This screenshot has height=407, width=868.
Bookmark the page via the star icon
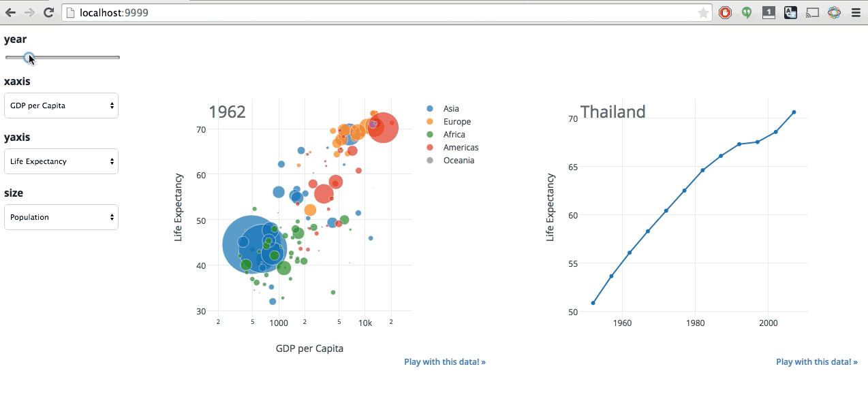[703, 12]
